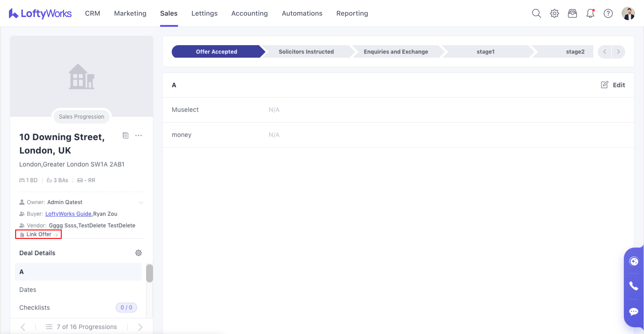644x334 pixels.
Task: Open settings gear in top bar
Action: pyautogui.click(x=554, y=13)
